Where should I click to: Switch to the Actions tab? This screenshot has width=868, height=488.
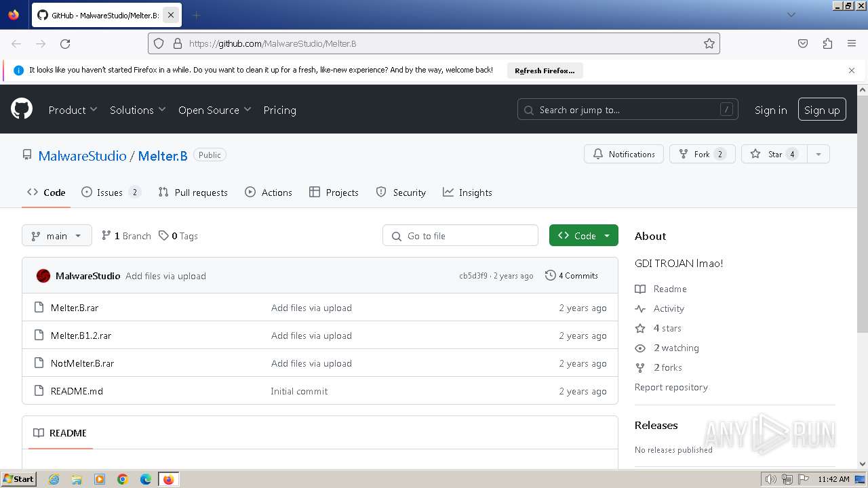269,192
